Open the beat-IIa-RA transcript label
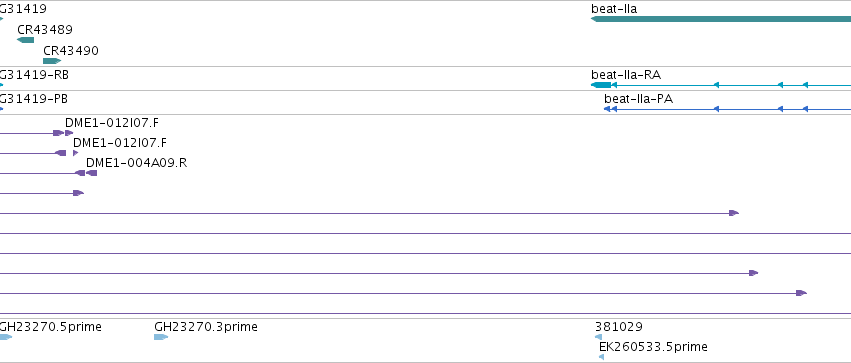Viewport: 851px width, 363px height. [x=626, y=75]
